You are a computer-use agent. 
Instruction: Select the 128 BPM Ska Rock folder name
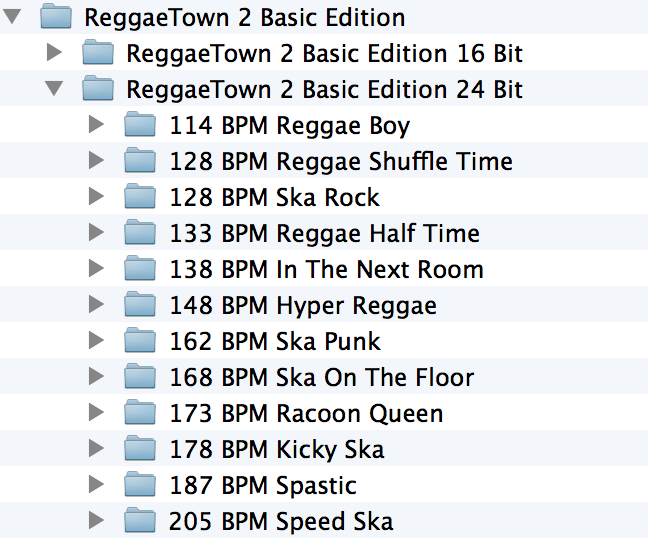click(274, 197)
